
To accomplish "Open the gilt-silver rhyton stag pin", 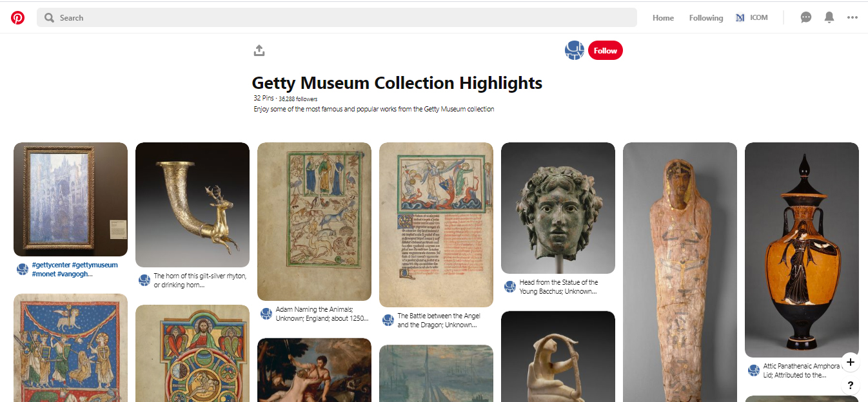I will [192, 205].
